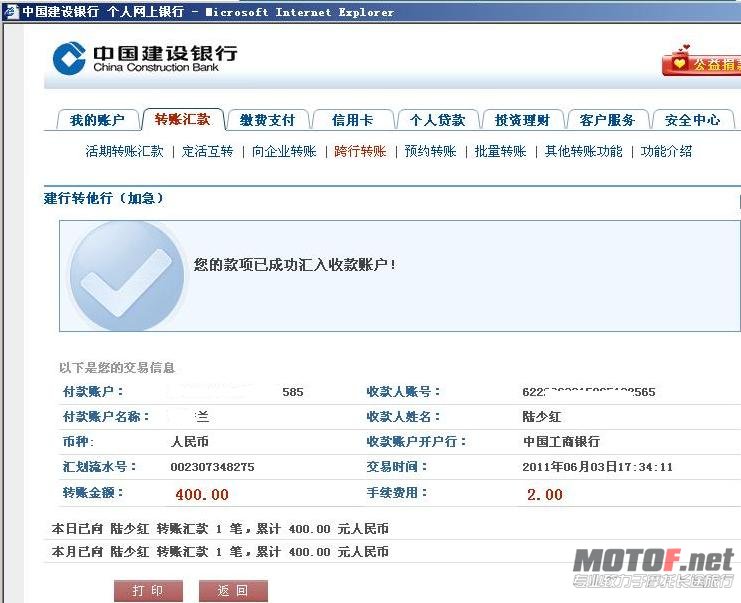Click transaction time 2011年06月03日17:34:11

click(597, 467)
